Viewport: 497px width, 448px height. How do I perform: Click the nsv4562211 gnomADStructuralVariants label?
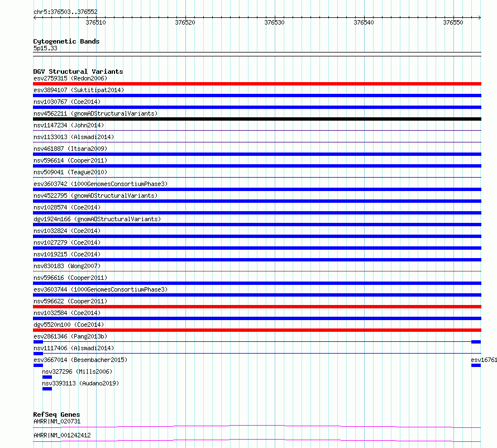[x=95, y=113]
